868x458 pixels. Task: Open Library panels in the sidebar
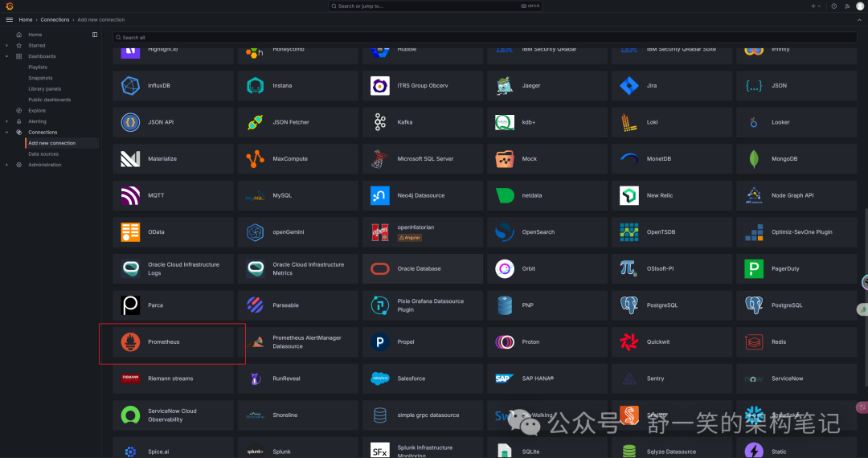click(45, 88)
